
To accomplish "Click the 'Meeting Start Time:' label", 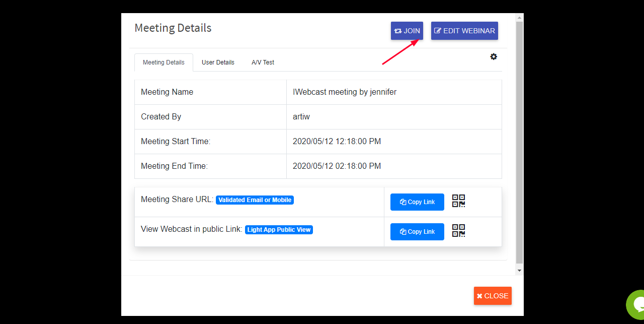I will (176, 142).
